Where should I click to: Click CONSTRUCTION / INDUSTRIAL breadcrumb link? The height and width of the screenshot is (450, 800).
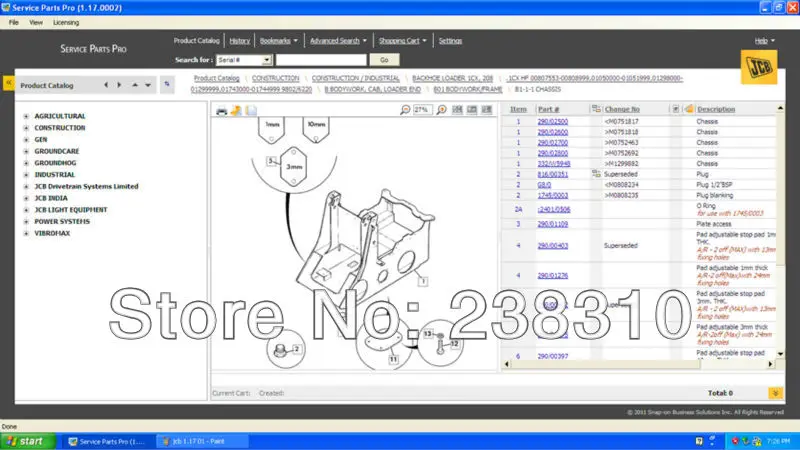[x=356, y=79]
